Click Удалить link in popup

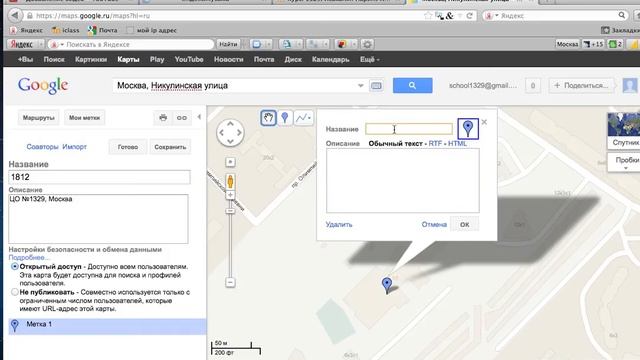(339, 224)
